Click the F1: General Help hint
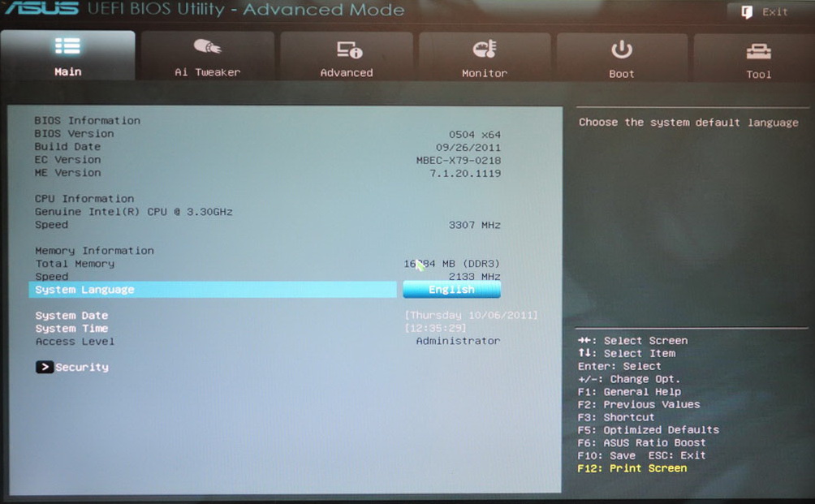The image size is (815, 504). [x=629, y=392]
